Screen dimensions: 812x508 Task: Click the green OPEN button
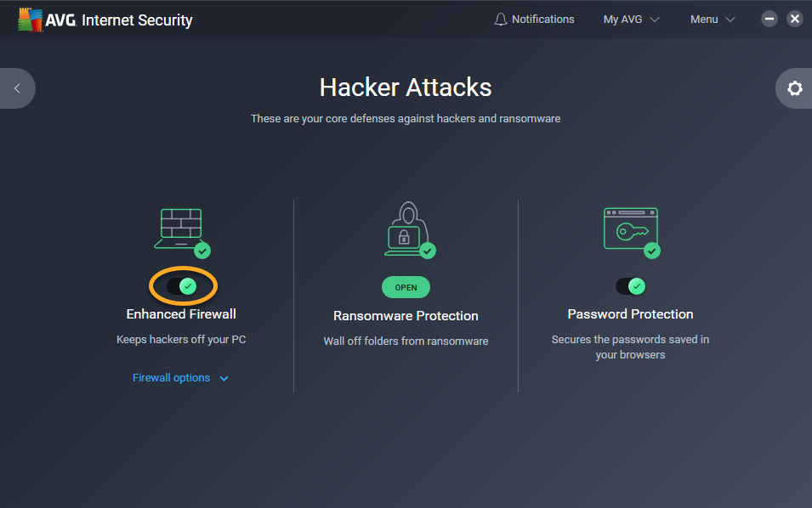406,287
